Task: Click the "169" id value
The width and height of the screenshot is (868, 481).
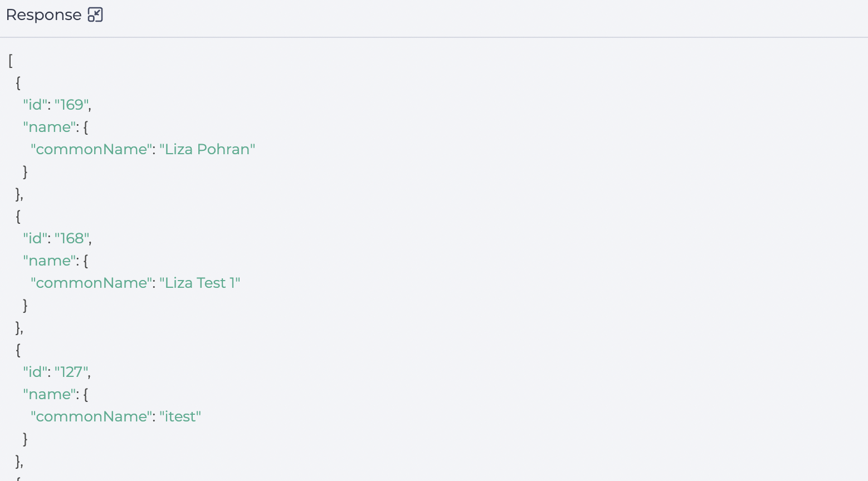Action: pos(71,105)
